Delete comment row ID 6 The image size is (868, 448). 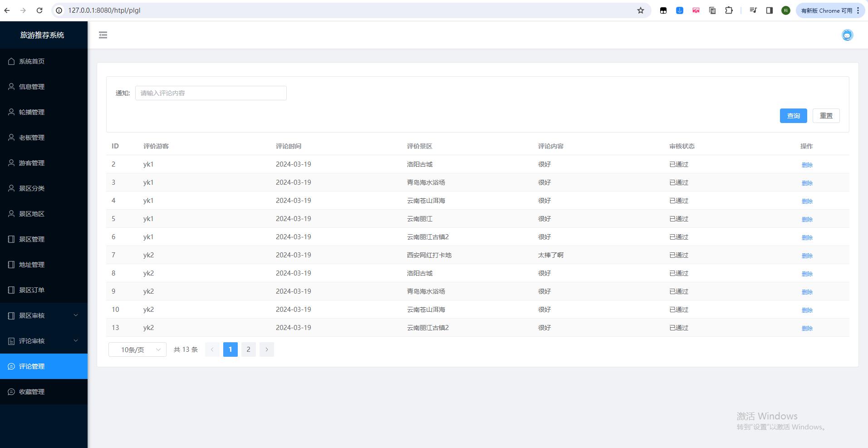point(807,237)
